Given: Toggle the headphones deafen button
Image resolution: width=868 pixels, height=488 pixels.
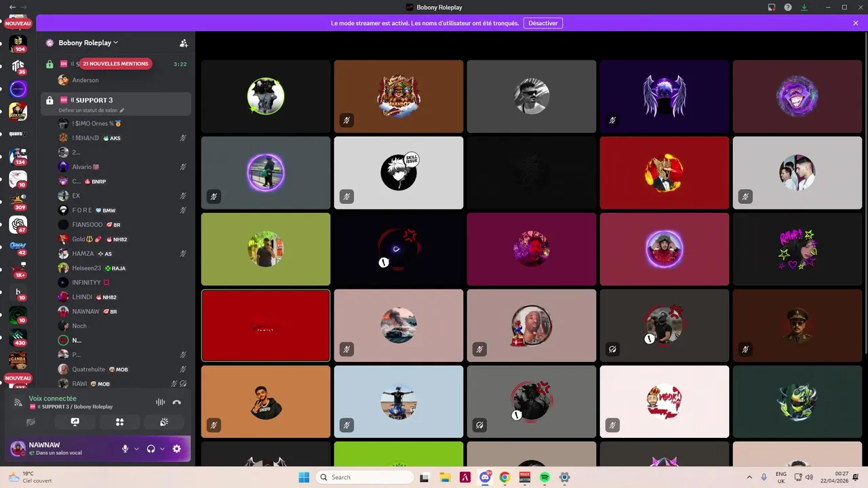Looking at the screenshot, I should [x=151, y=449].
